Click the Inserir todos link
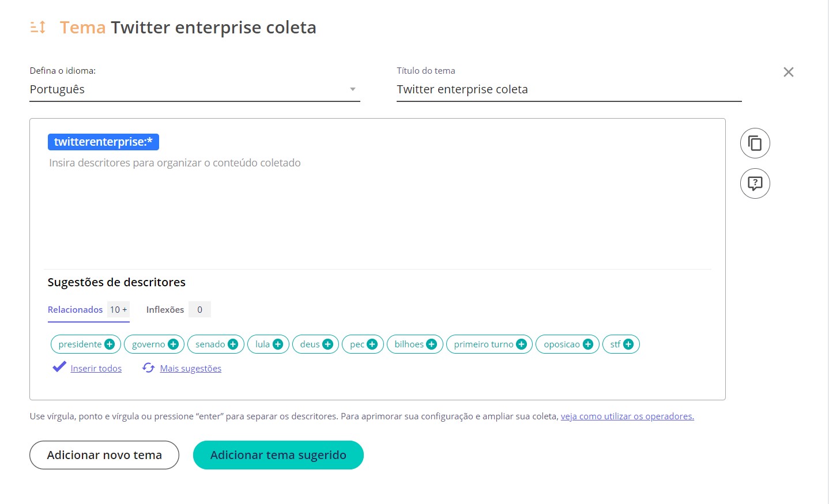The height and width of the screenshot is (504, 829). [x=96, y=369]
